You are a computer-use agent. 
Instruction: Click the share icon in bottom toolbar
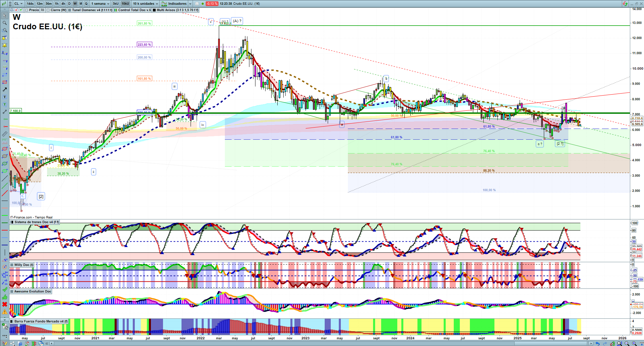pyautogui.click(x=12, y=343)
